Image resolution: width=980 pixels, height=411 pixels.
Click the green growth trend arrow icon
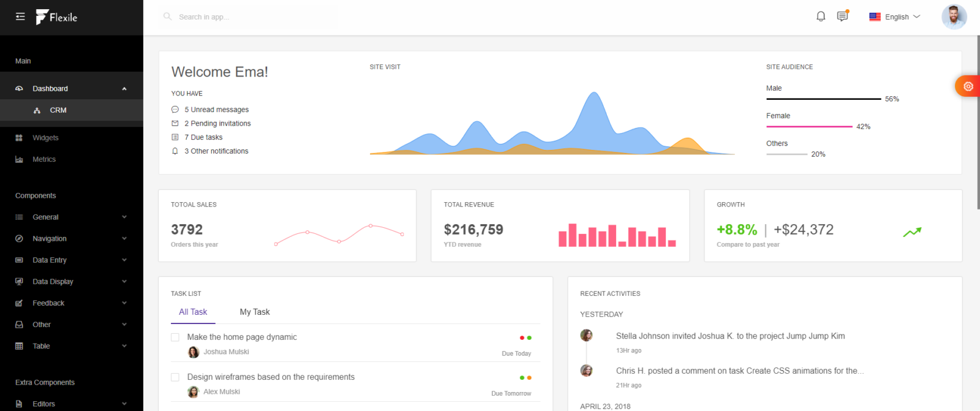[x=912, y=232]
